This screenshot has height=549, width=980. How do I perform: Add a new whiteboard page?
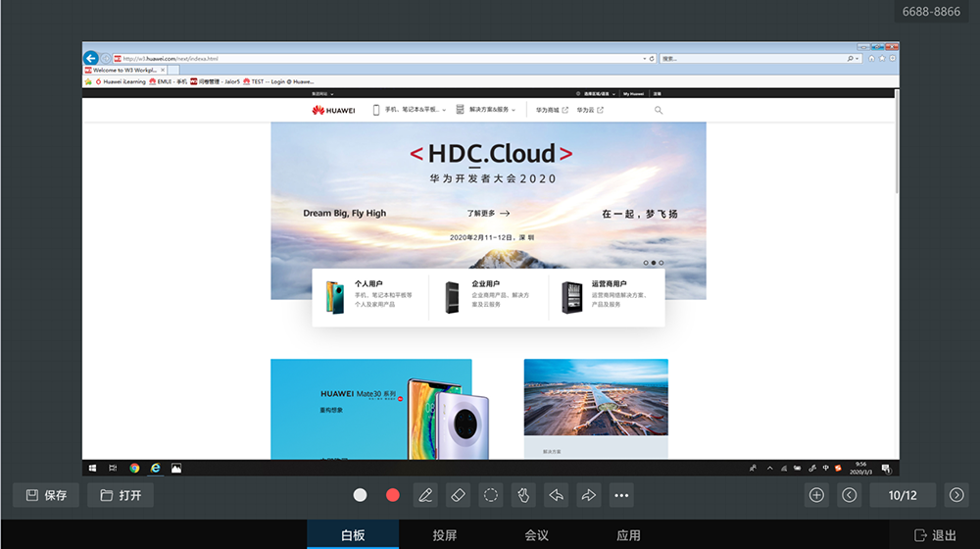pos(816,495)
